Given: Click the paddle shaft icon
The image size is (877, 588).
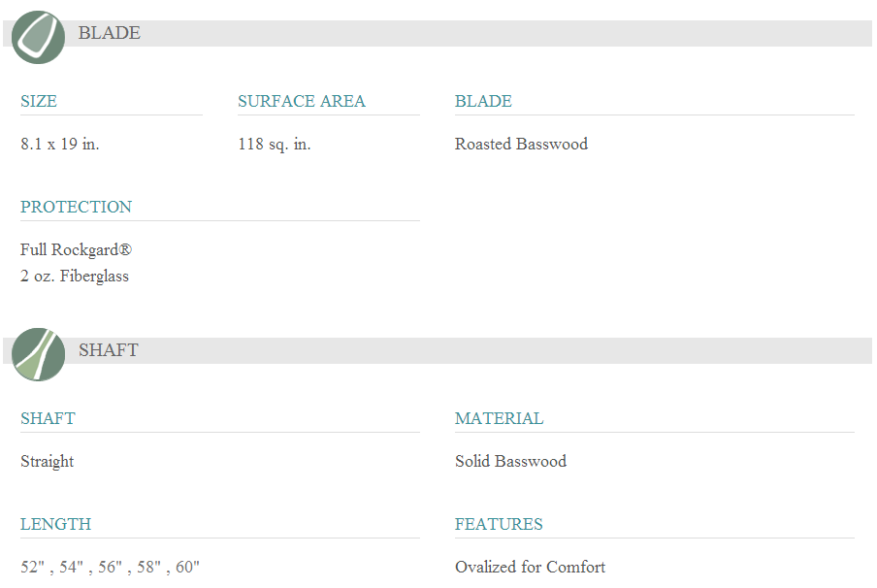Looking at the screenshot, I should click(39, 354).
